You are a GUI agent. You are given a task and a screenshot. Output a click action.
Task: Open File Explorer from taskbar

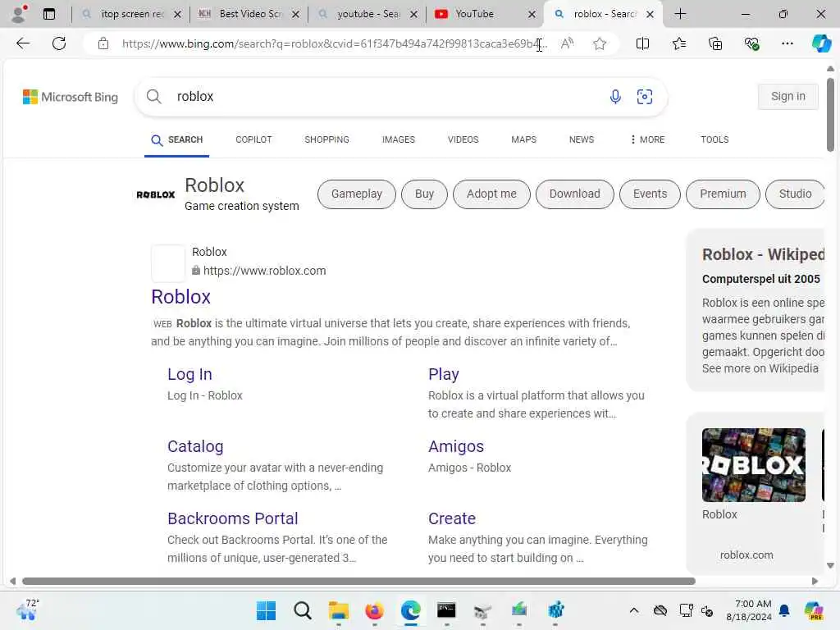[339, 610]
